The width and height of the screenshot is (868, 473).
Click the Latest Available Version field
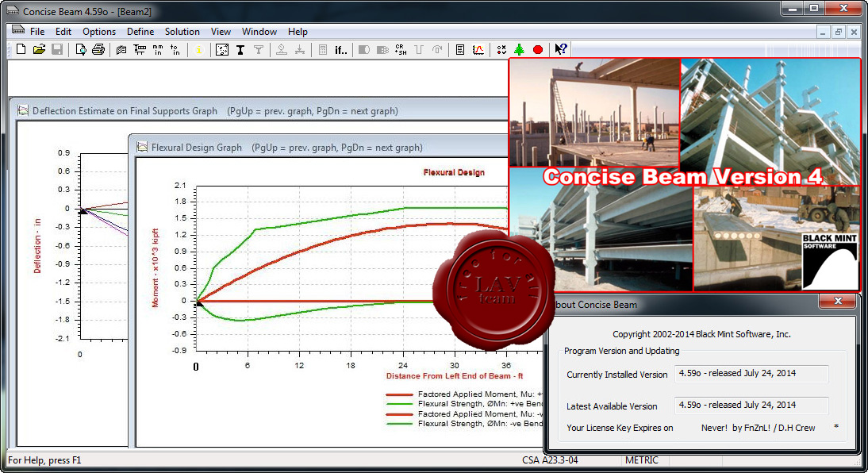pos(751,405)
